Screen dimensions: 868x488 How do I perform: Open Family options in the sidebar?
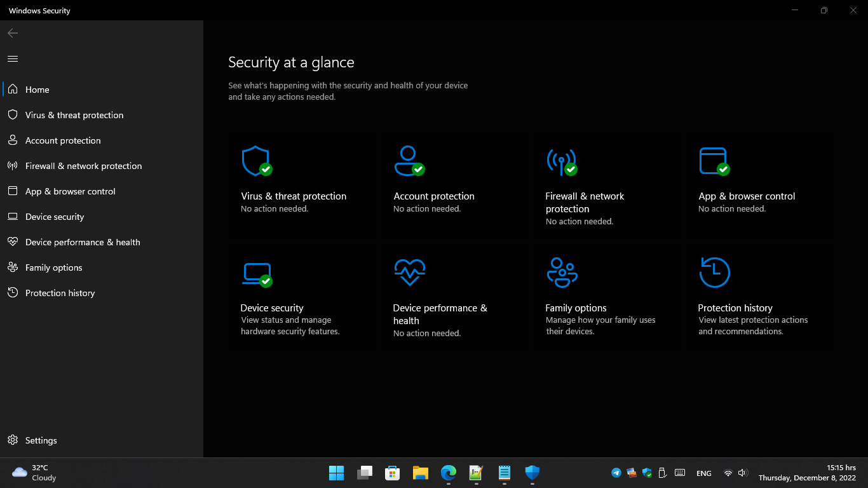(x=102, y=268)
